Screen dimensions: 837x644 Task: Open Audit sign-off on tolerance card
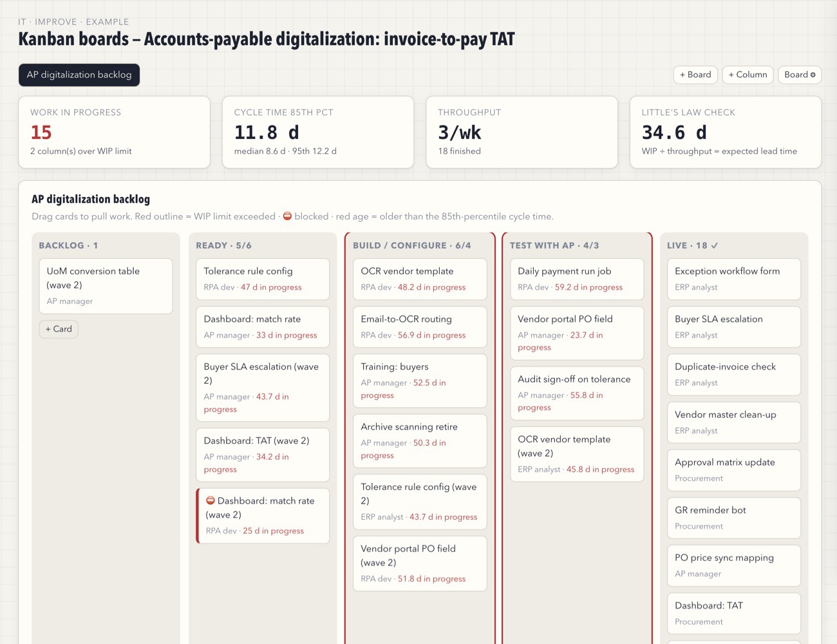tap(577, 393)
